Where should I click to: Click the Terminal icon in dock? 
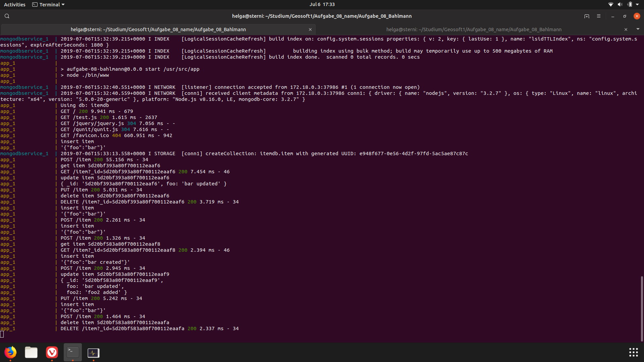73,352
